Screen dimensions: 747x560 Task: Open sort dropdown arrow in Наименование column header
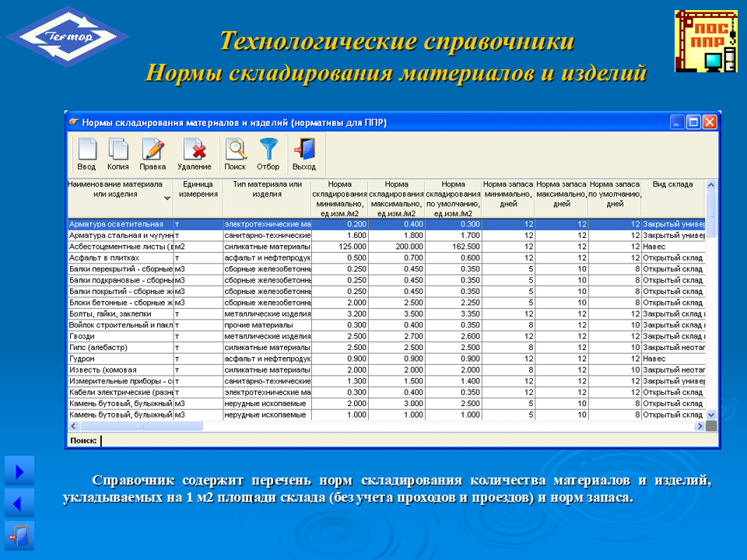point(167,198)
